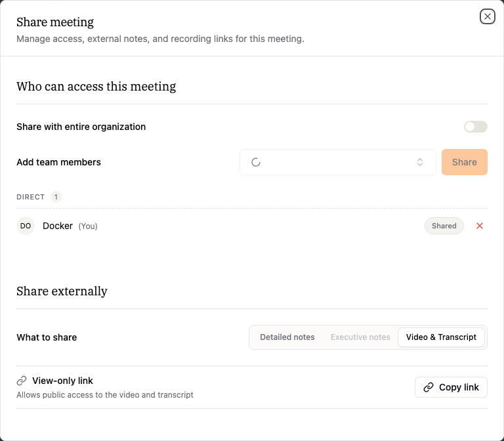Screen dimensions: 504x441
Task: Close the Share meeting dialog
Action: (488, 16)
